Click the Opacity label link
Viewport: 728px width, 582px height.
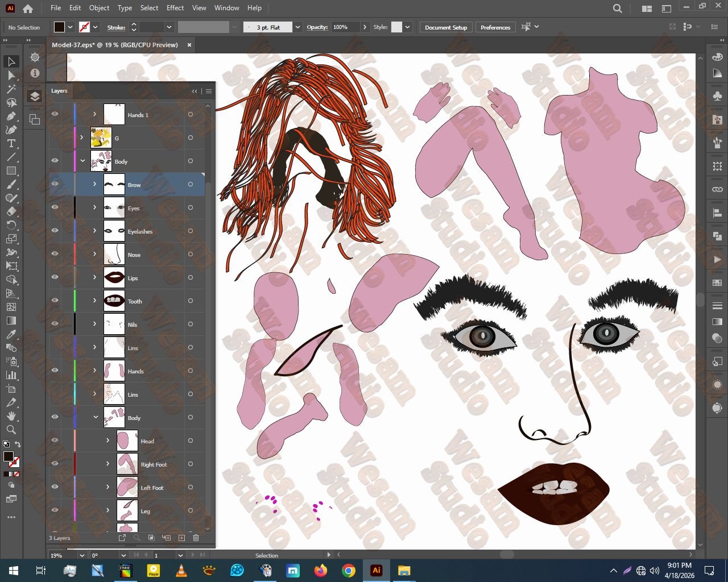[x=317, y=27]
